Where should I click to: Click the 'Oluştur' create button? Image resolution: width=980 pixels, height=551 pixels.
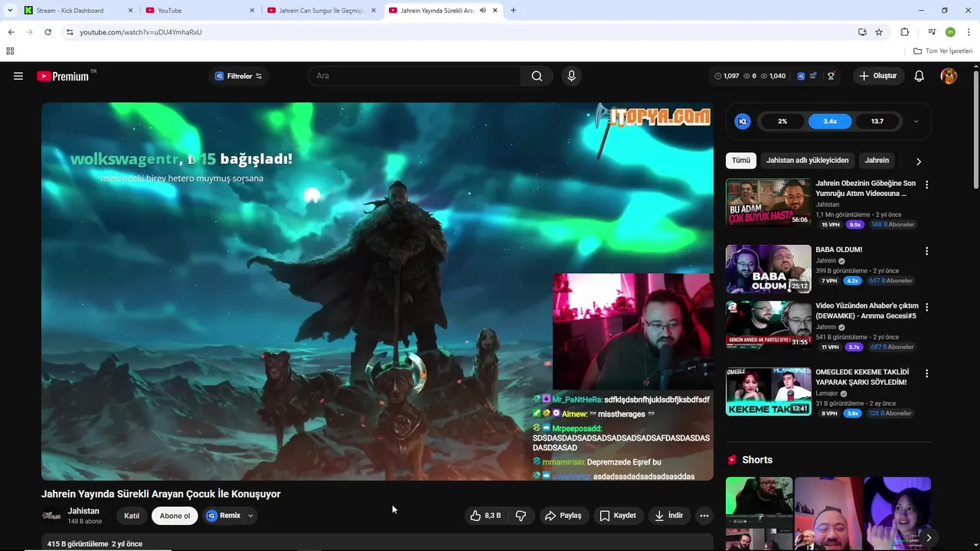tap(877, 76)
